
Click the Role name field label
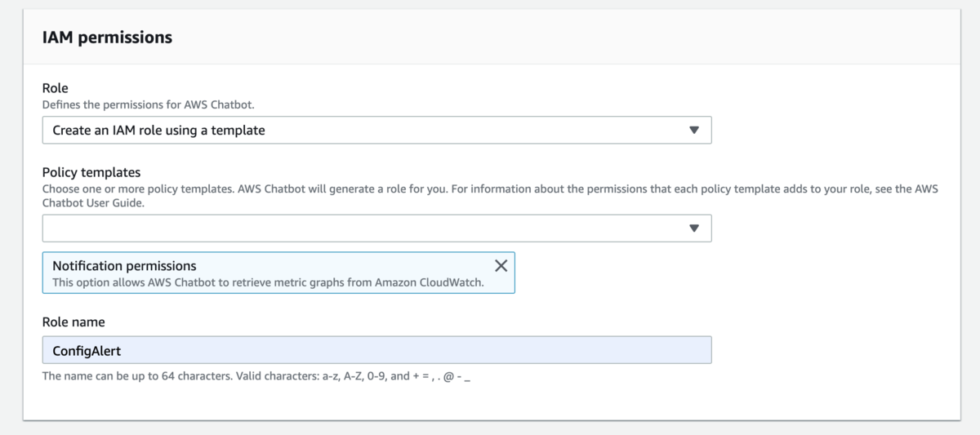click(73, 322)
